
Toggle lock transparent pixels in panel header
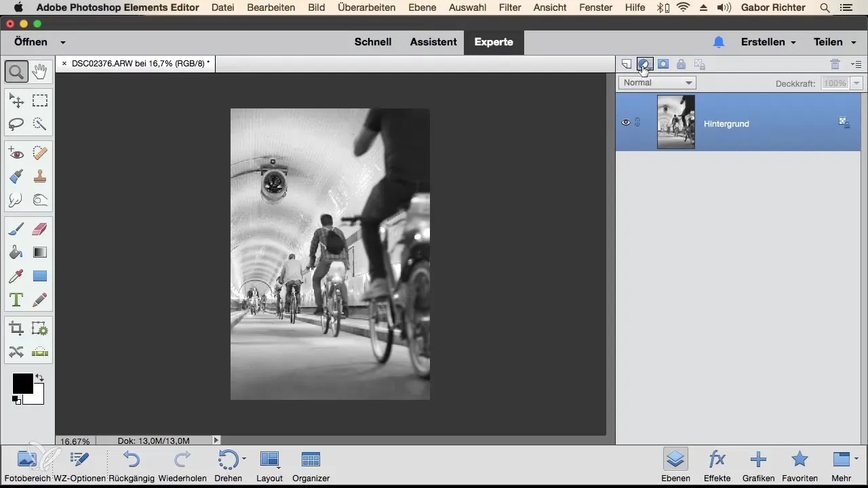(x=700, y=64)
